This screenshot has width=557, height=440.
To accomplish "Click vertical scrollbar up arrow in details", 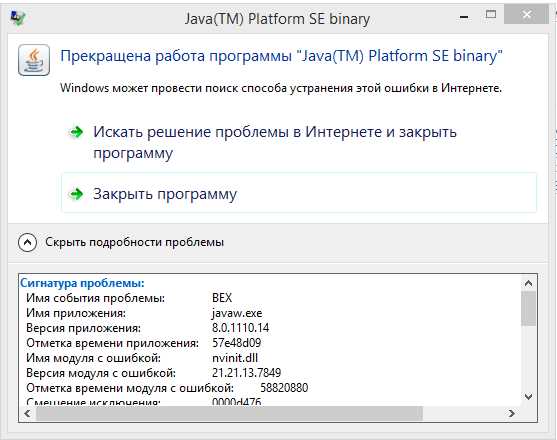I will pyautogui.click(x=529, y=283).
